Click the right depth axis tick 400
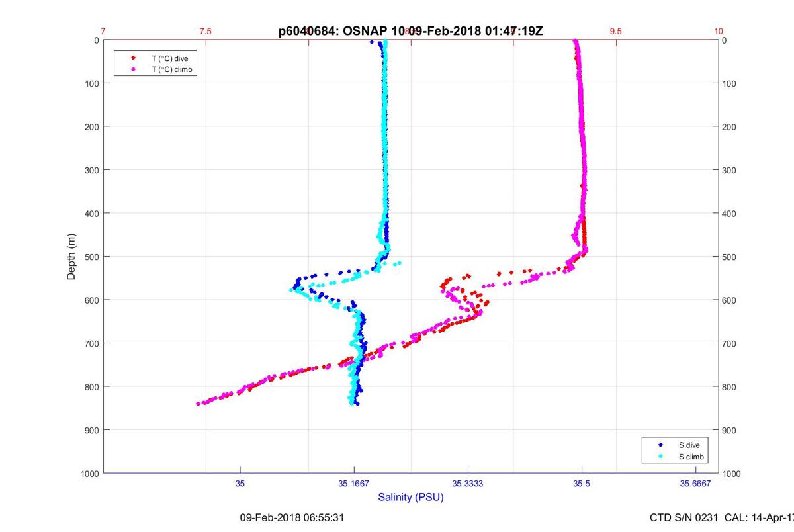794x532 pixels. click(x=730, y=213)
